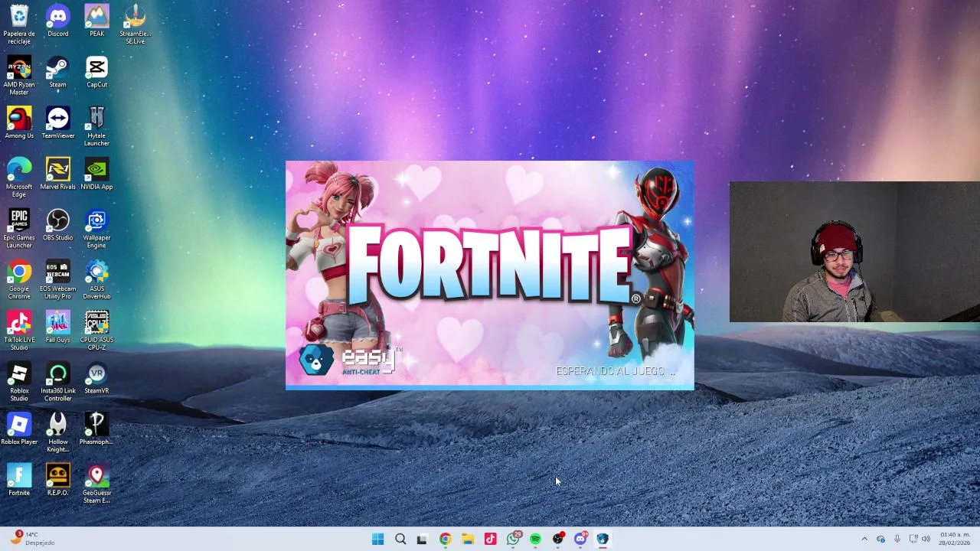980x551 pixels.
Task: Select the OBS Studio desktop shortcut
Action: coord(58,226)
